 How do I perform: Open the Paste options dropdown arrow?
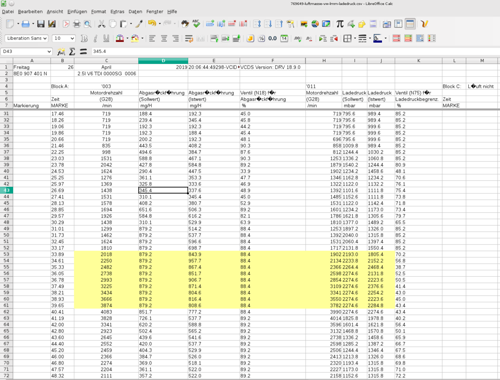pyautogui.click(x=131, y=24)
